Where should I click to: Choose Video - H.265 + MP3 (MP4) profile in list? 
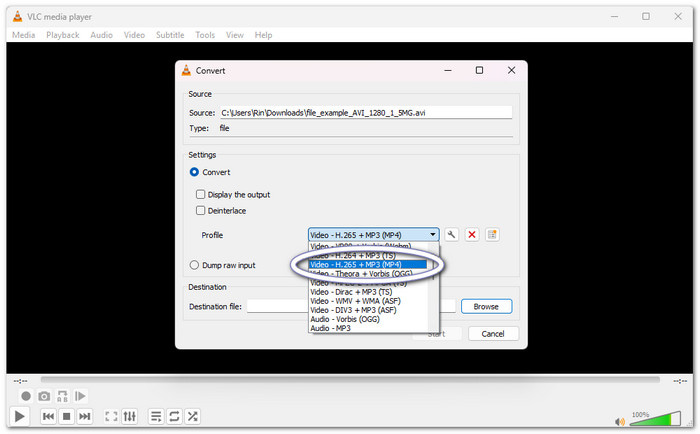click(368, 264)
